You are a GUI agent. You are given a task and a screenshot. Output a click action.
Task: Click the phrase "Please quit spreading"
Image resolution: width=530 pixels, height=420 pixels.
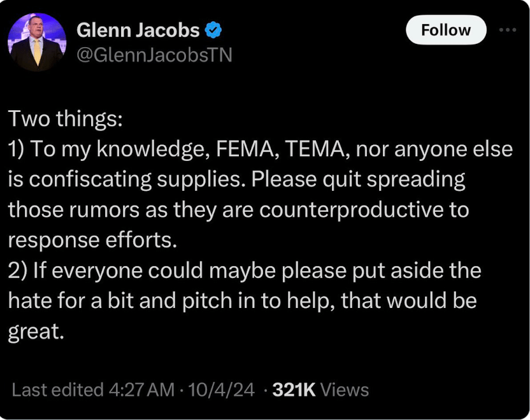[359, 179]
